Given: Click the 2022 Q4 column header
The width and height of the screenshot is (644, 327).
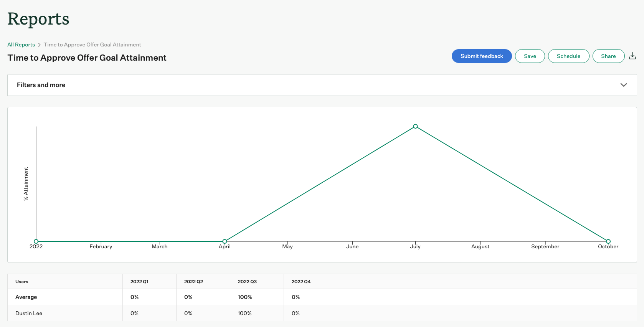Looking at the screenshot, I should pyautogui.click(x=301, y=282).
